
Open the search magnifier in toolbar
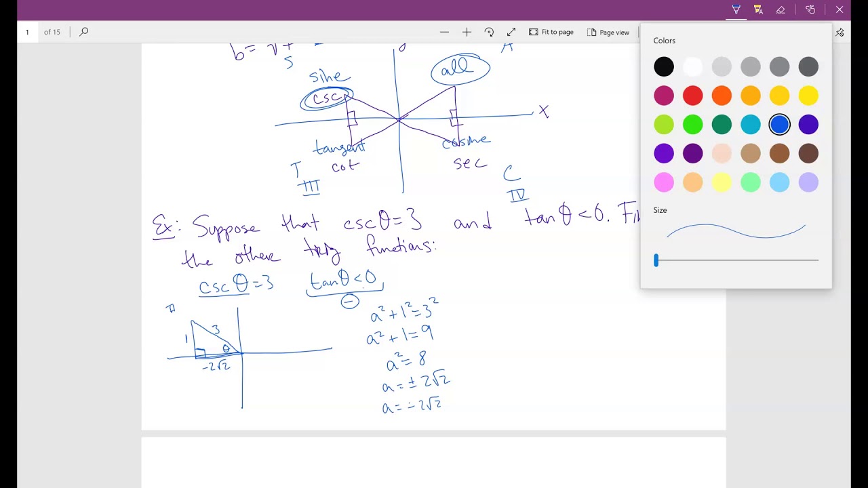tap(84, 32)
